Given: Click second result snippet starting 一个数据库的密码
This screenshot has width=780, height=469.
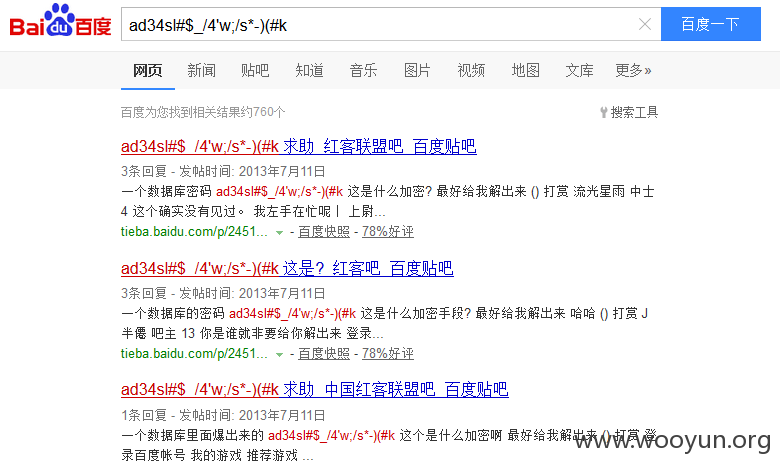Looking at the screenshot, I should pos(385,323).
